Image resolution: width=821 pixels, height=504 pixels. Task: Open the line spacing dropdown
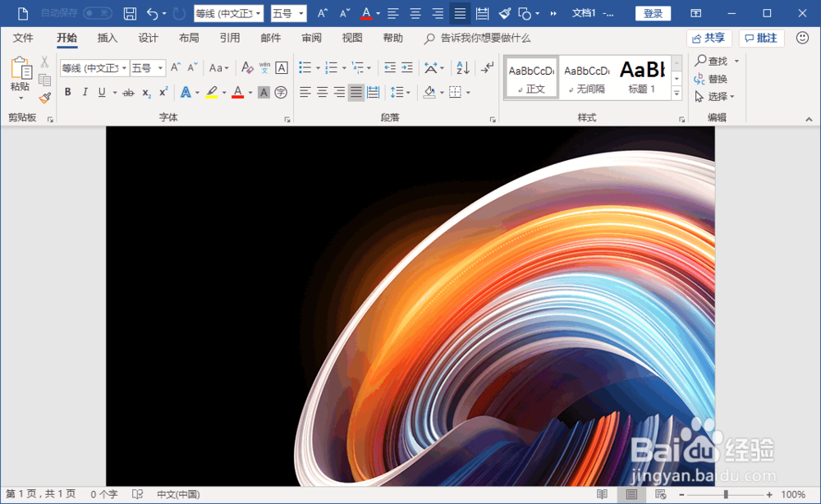pyautogui.click(x=401, y=93)
